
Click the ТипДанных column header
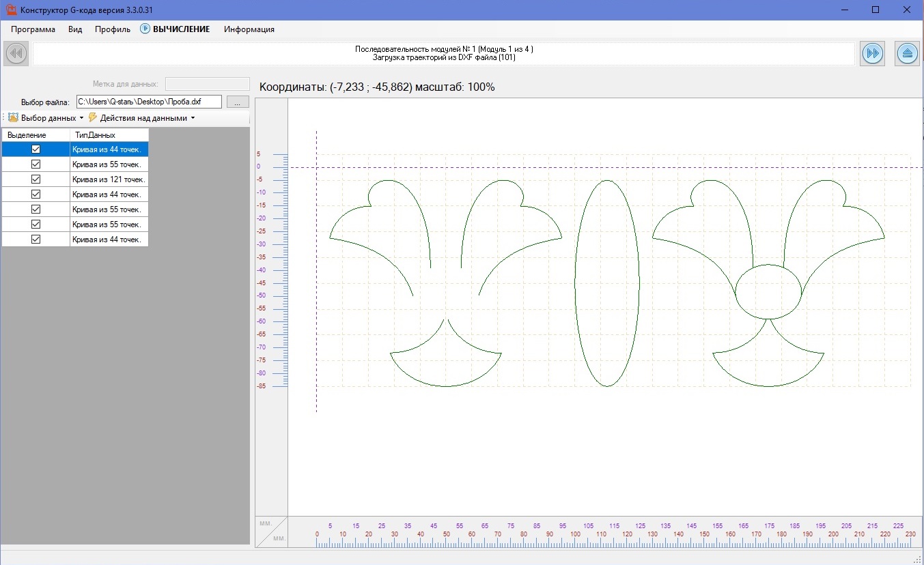click(109, 135)
